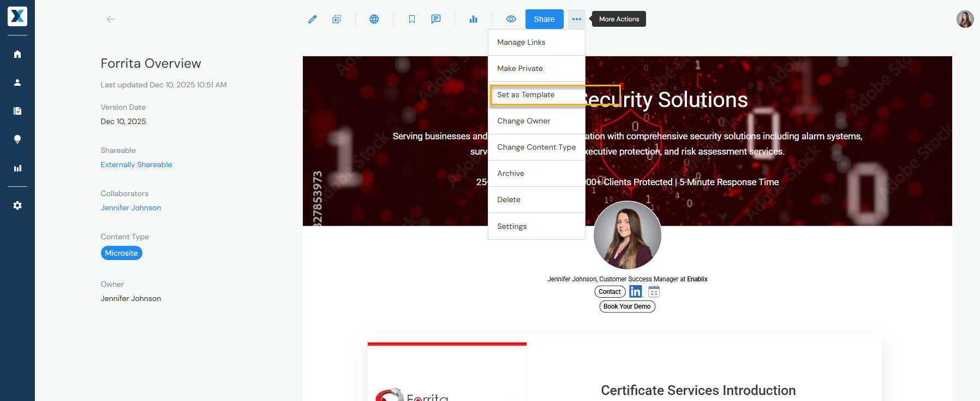Viewport: 980px width, 401px height.
Task: Click Jennifer Johnson's profile photo
Action: (x=628, y=235)
